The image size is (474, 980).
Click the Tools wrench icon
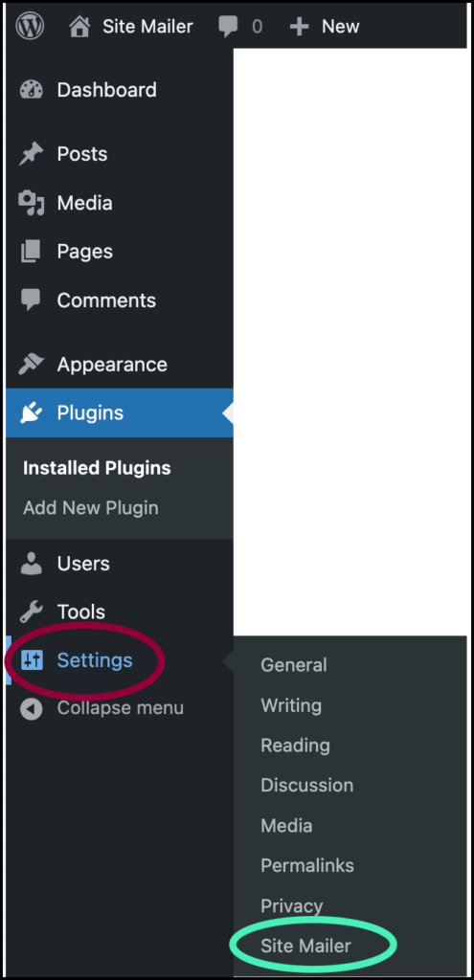pos(31,612)
